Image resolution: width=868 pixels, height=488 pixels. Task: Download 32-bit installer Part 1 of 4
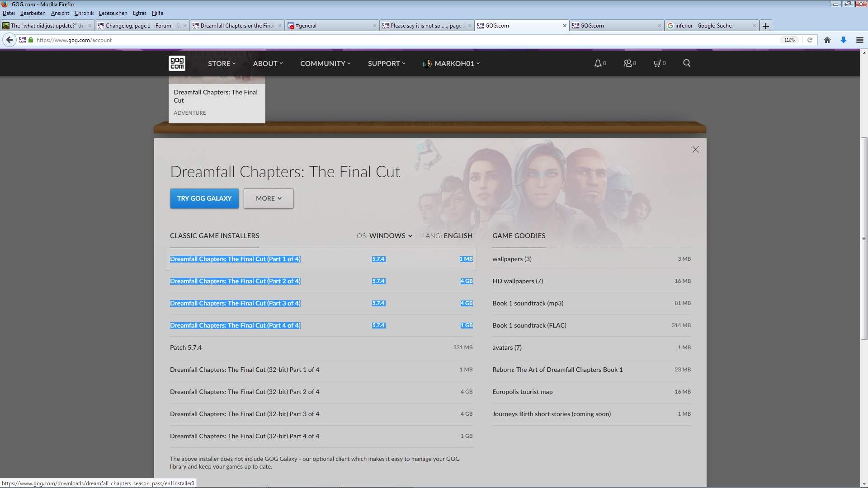[x=321, y=370]
